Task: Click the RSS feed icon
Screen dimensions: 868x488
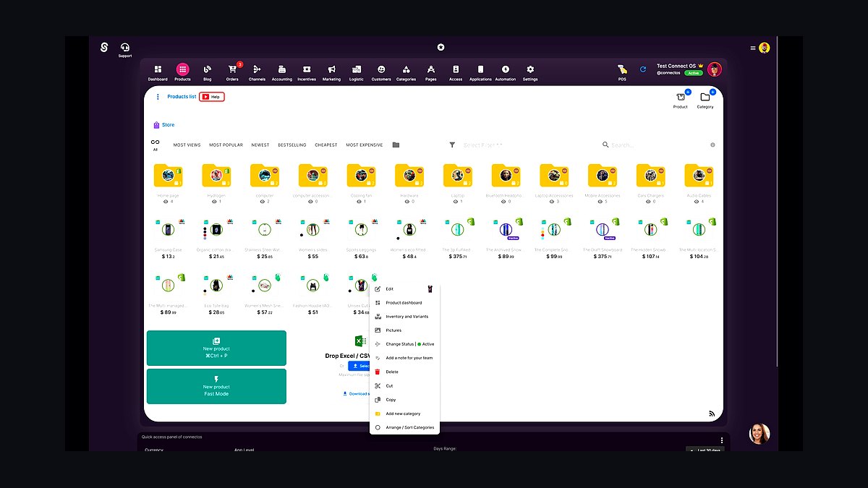Action: coord(712,414)
